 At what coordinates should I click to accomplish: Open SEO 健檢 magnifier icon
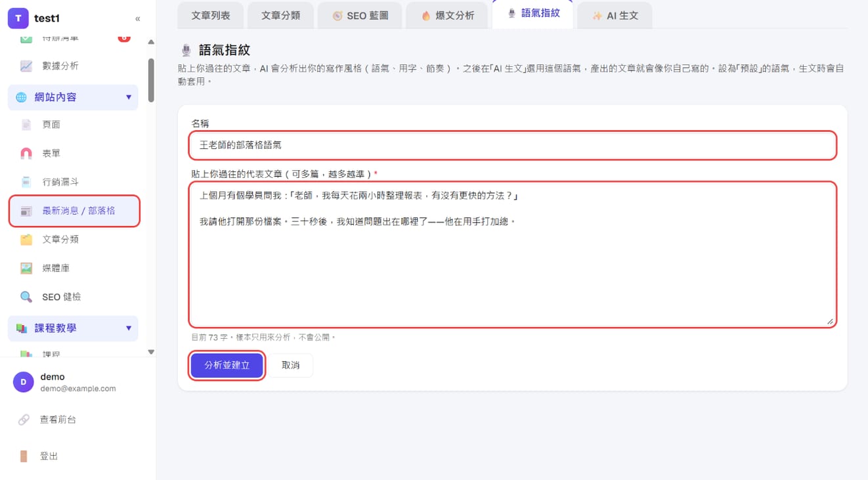(26, 297)
